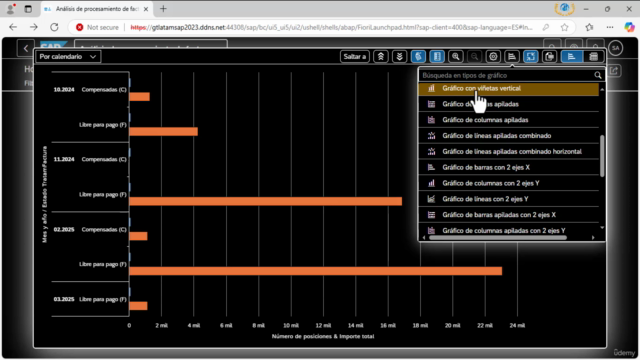Click the 11.2024 Libre para pago bar

click(266, 201)
